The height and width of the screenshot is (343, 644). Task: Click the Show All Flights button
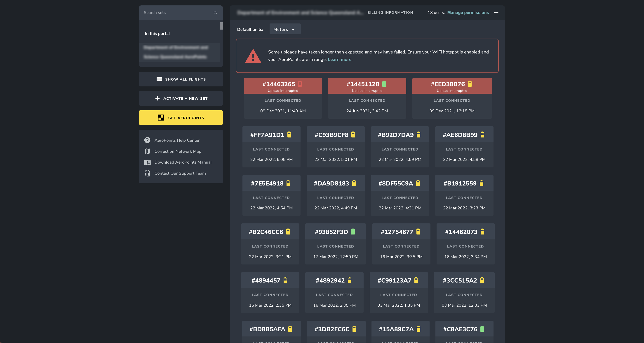point(181,79)
